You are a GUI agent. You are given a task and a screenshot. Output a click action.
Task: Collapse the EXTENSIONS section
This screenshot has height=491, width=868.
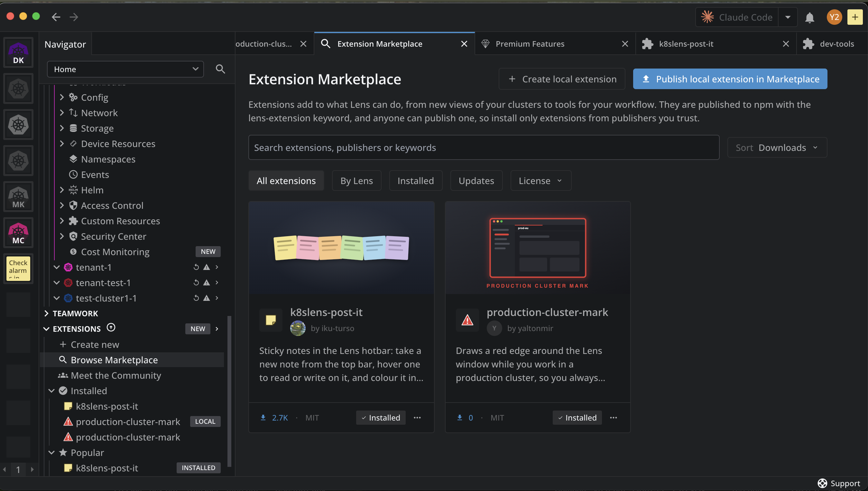[x=46, y=329]
